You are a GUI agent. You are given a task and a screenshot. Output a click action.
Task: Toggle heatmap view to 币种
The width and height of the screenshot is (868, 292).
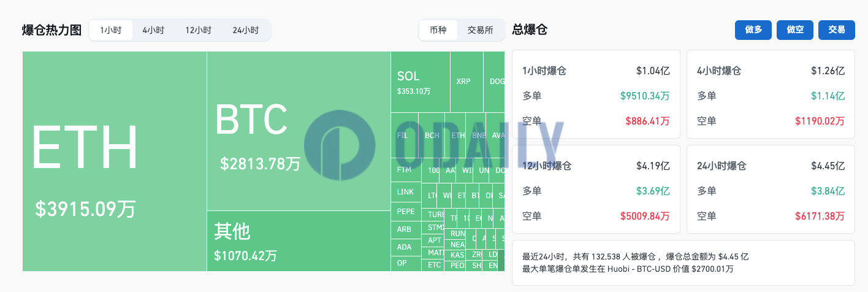[438, 30]
